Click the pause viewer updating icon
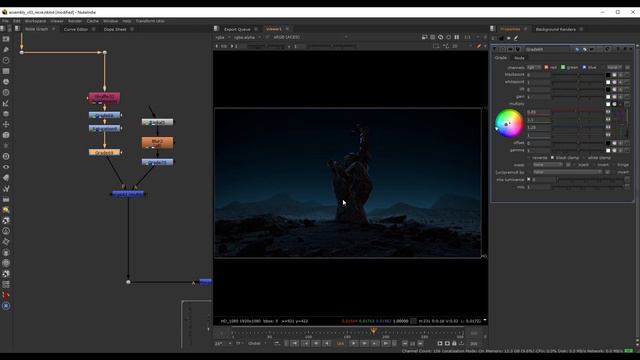Screen dimensions: 640x360 pos(457,37)
